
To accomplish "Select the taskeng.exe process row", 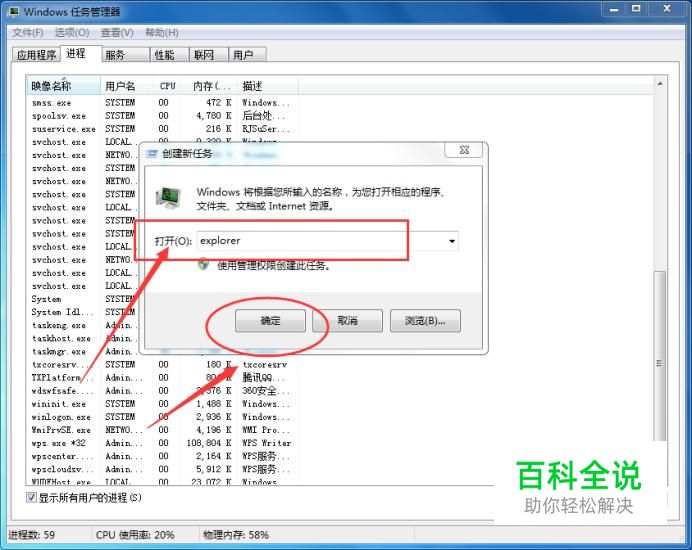I will 83,325.
